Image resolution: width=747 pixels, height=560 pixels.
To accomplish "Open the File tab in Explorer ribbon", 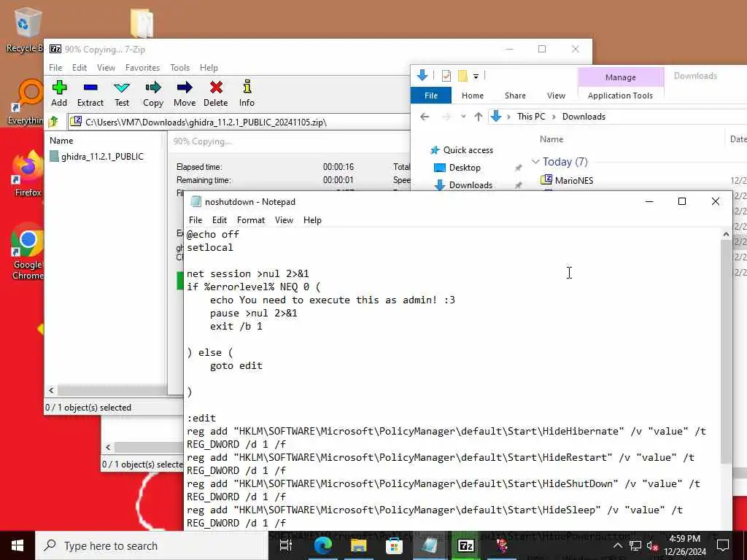I will point(431,96).
